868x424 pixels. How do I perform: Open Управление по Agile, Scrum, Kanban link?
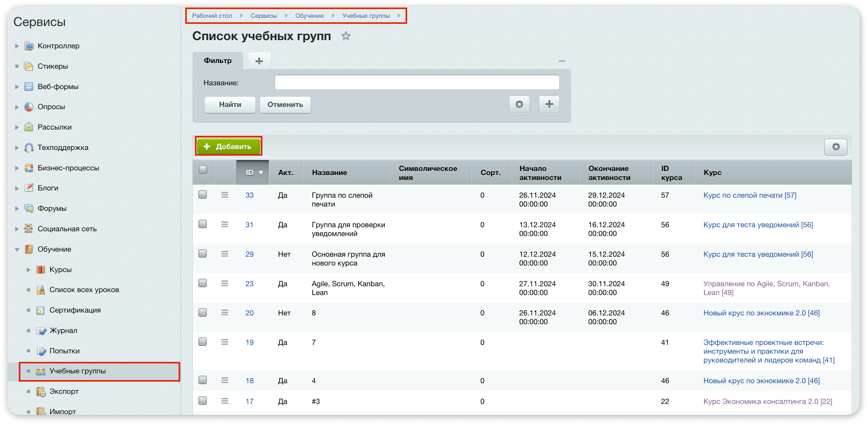767,288
